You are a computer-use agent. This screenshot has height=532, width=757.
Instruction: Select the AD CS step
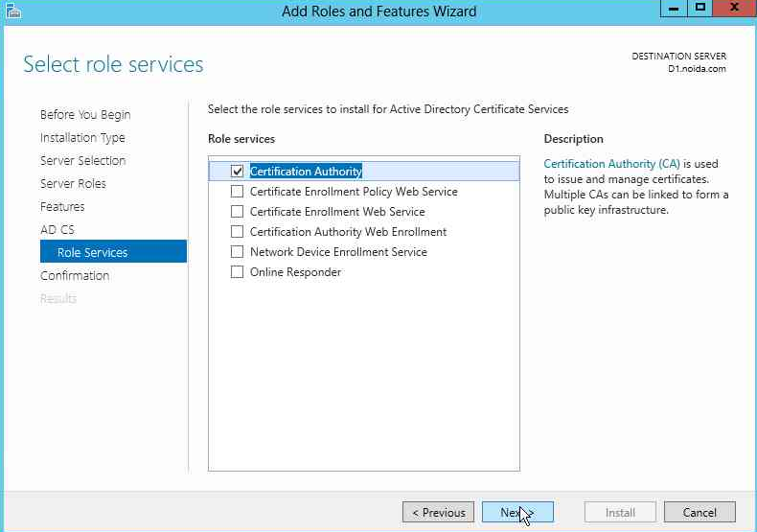57,230
